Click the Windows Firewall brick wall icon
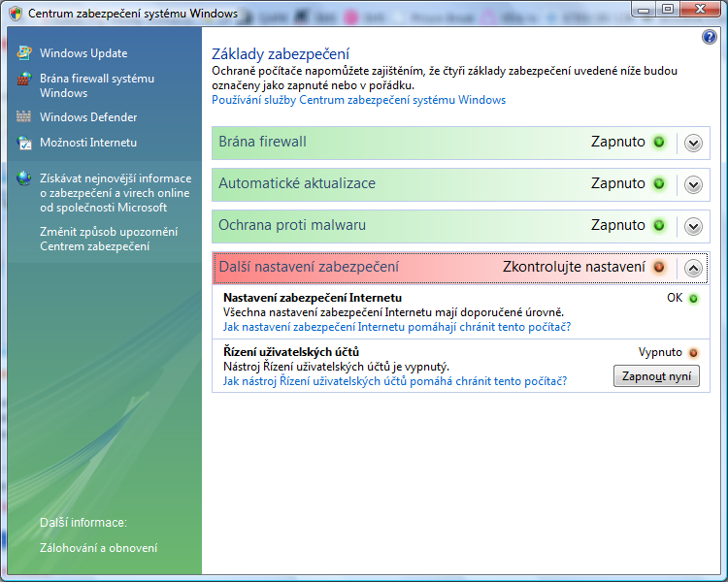Screen dimensions: 728x582 24,79
